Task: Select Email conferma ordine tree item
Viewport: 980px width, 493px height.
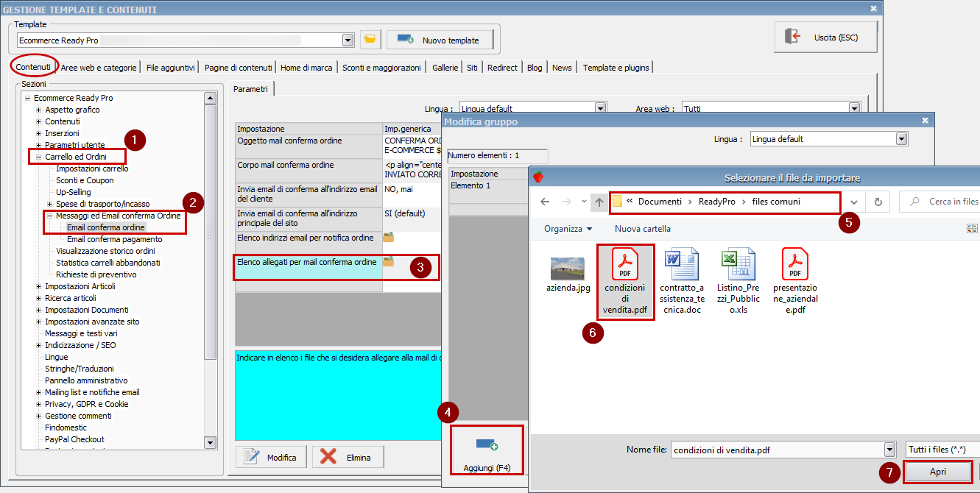Action: [x=105, y=227]
